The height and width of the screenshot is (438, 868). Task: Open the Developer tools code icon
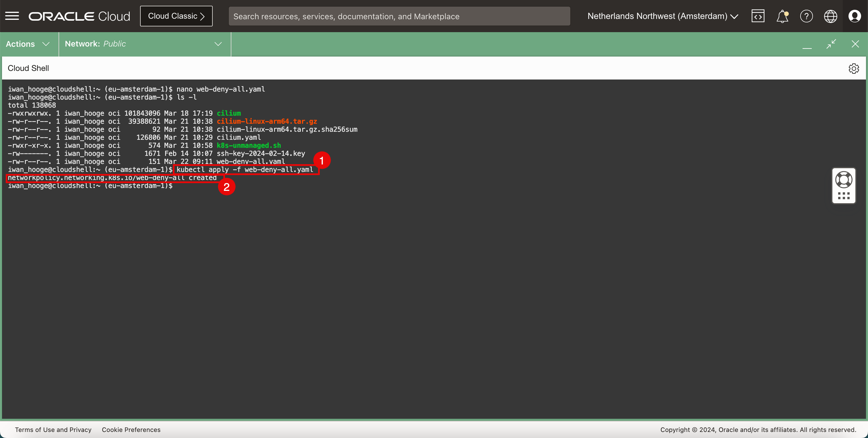(x=758, y=16)
